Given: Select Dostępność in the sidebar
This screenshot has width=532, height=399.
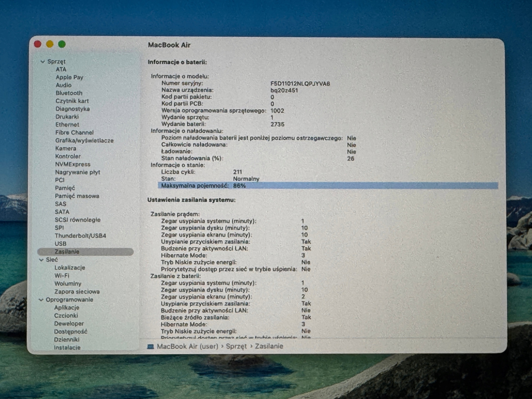Looking at the screenshot, I should (x=70, y=332).
